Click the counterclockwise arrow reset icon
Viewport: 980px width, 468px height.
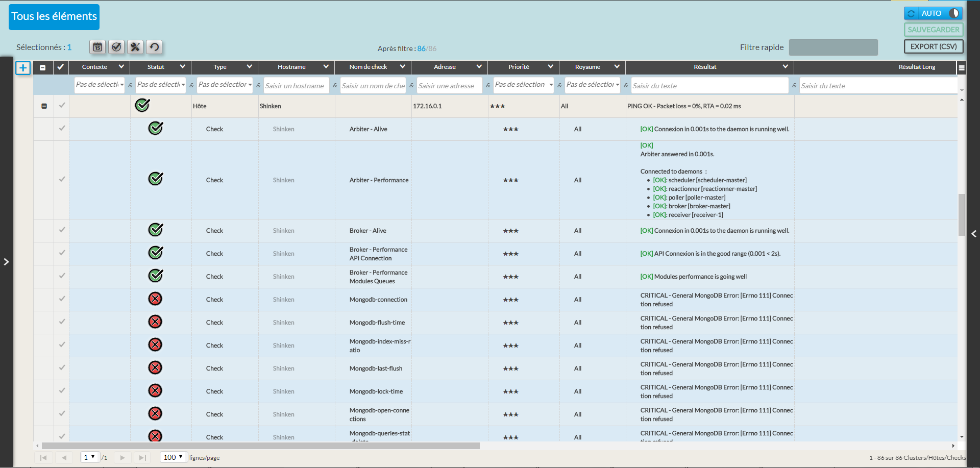point(154,47)
